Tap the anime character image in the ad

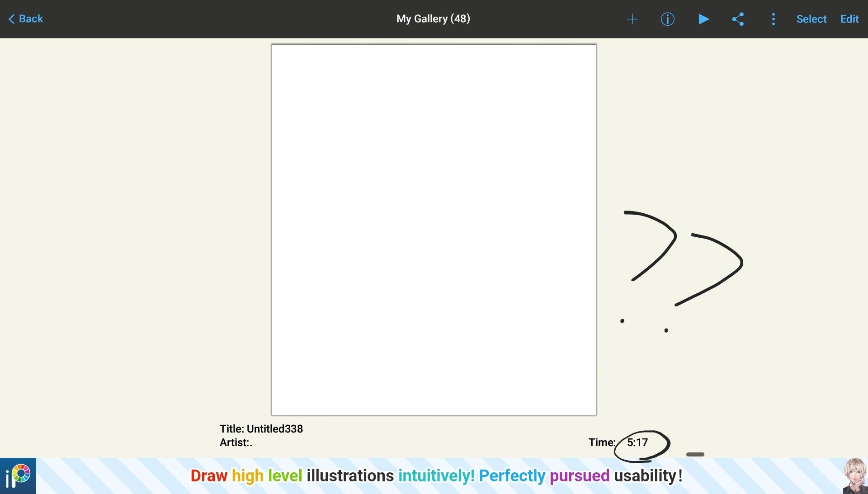coord(855,476)
